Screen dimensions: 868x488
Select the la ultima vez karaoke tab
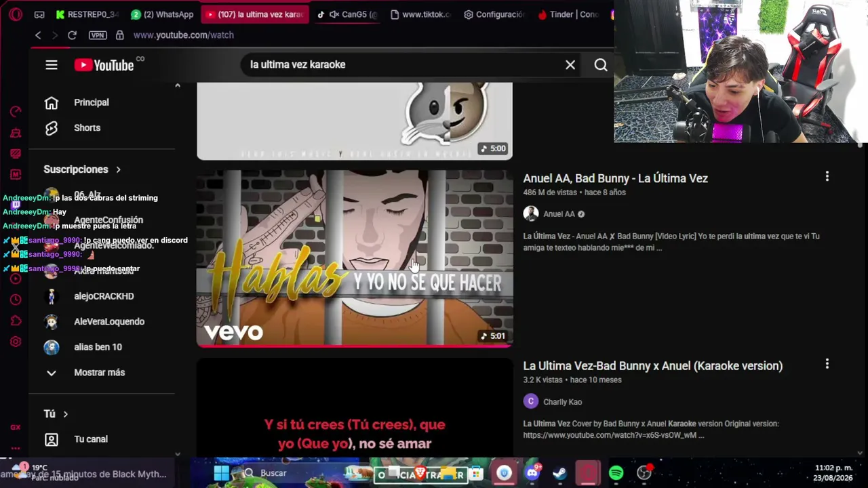(x=254, y=14)
